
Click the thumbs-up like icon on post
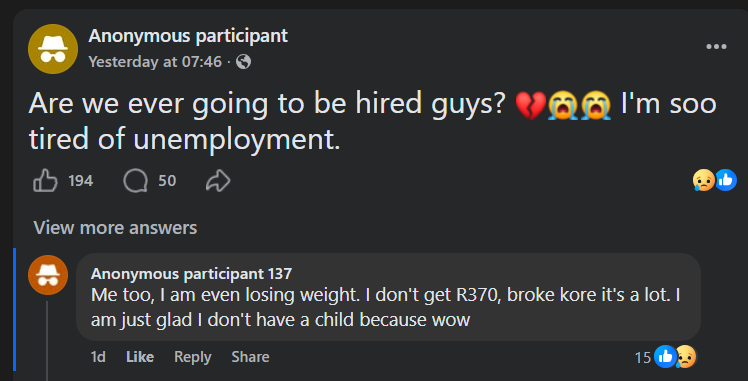click(x=45, y=181)
